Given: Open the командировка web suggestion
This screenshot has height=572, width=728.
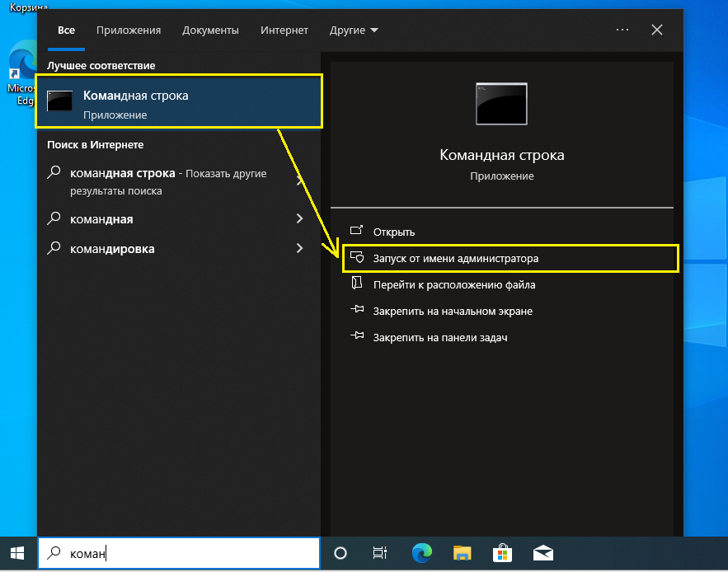Looking at the screenshot, I should (179, 248).
